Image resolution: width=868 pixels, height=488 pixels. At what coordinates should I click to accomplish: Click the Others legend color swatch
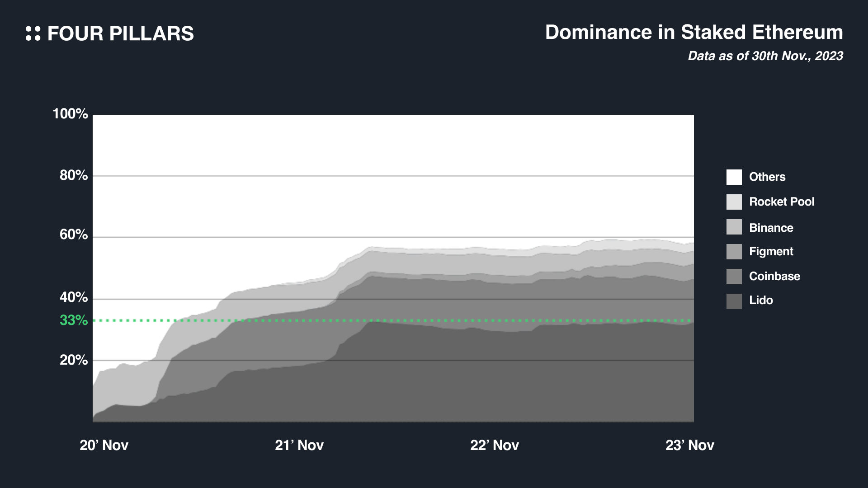(x=734, y=177)
